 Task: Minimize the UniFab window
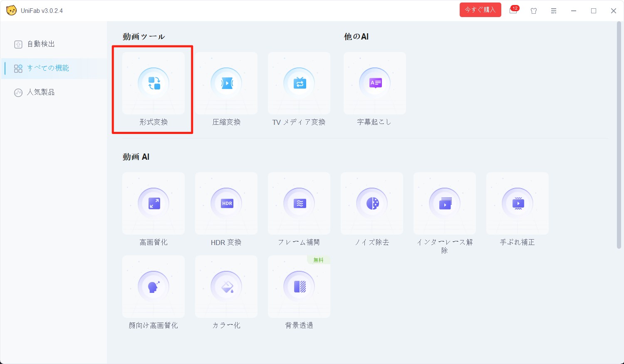click(x=574, y=11)
